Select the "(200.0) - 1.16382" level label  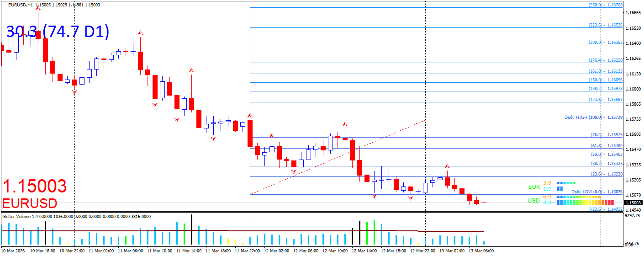[x=606, y=42]
